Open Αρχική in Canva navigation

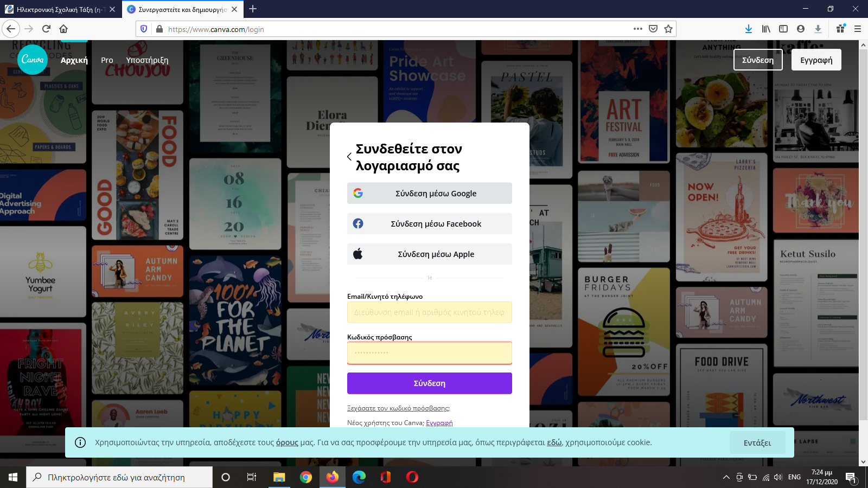[x=74, y=60]
